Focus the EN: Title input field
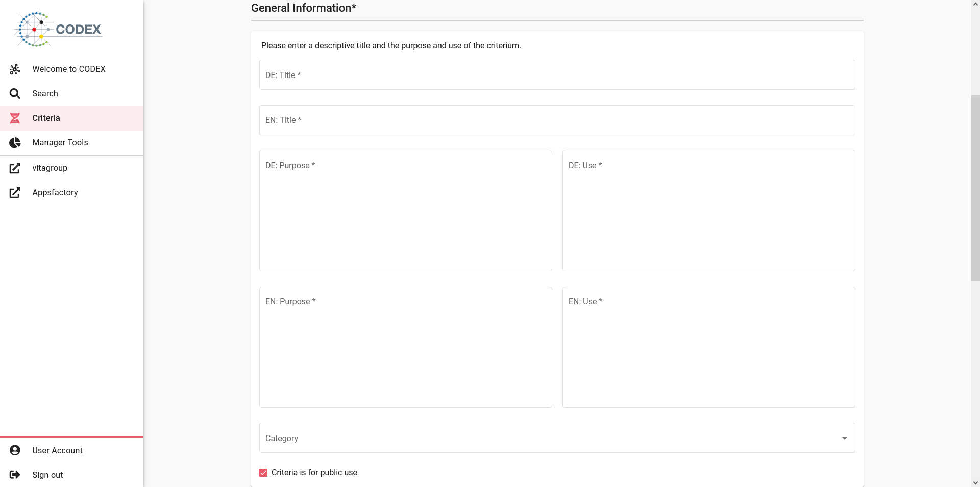 point(557,120)
